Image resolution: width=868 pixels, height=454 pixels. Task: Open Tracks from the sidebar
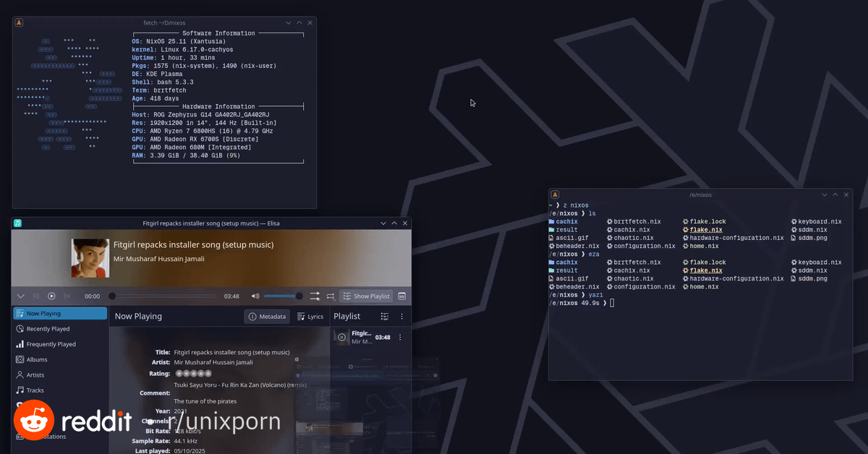[20, 390]
